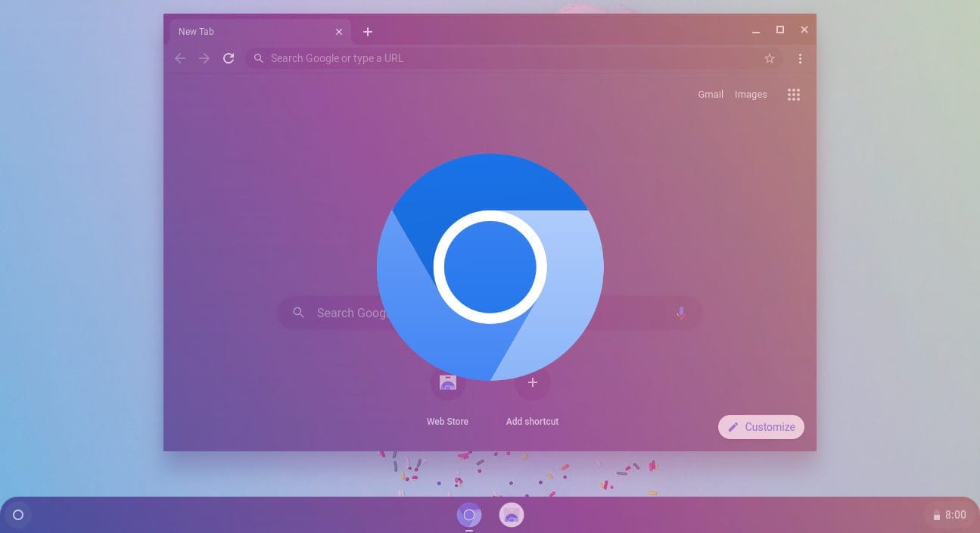Click the reload page icon
This screenshot has height=533, width=980.
(x=229, y=58)
